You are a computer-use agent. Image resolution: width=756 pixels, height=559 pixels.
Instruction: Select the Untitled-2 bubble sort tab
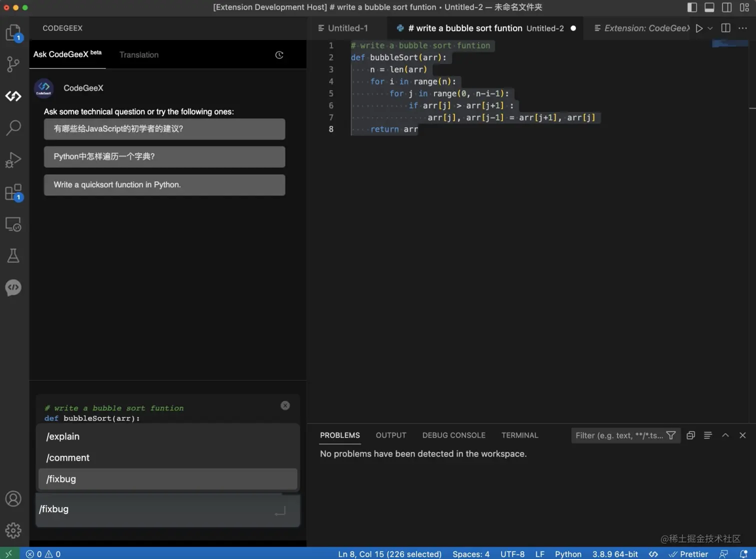coord(486,28)
